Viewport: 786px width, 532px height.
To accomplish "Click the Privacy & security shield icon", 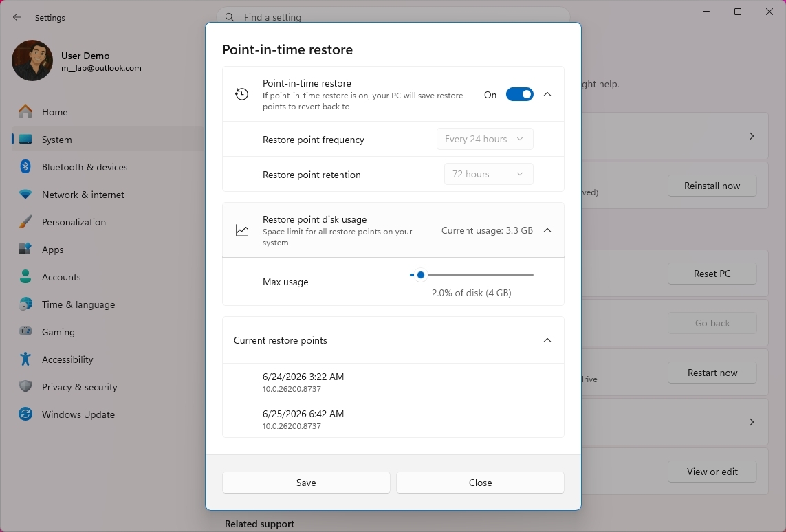I will point(25,386).
